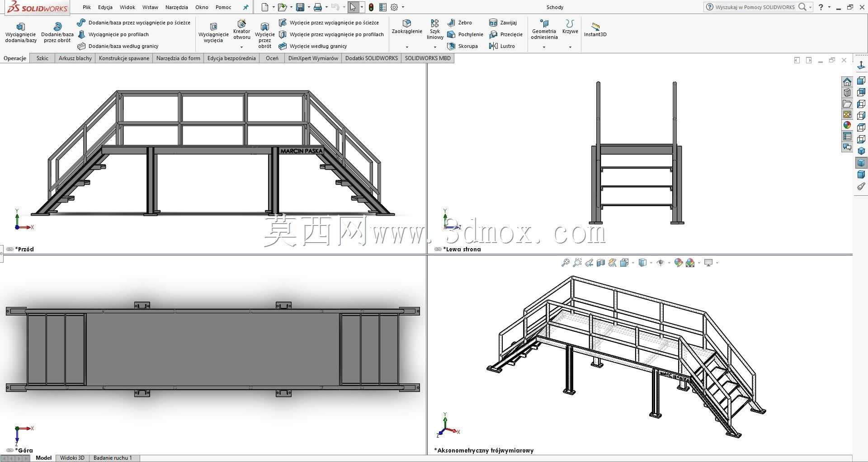Choose Wyciągnięcie po profilach loft tool
868x462 pixels.
pyautogui.click(x=113, y=34)
